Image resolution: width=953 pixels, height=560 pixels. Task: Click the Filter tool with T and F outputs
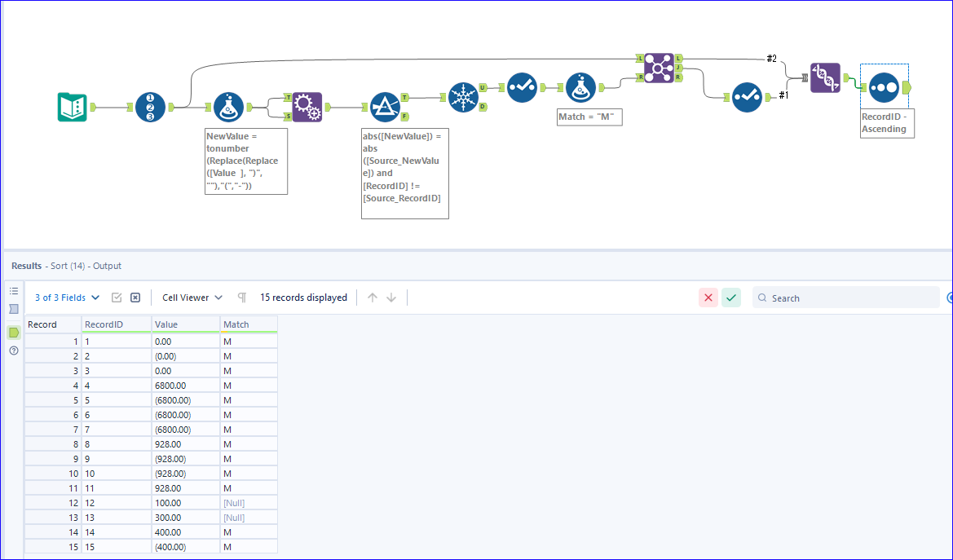(x=385, y=106)
